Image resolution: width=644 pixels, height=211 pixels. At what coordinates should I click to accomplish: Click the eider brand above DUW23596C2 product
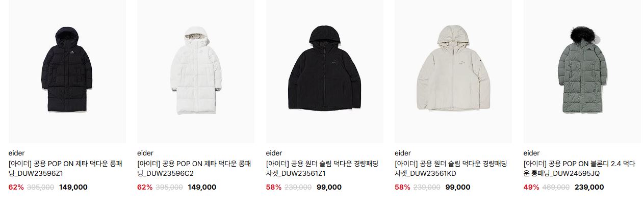[x=145, y=153]
